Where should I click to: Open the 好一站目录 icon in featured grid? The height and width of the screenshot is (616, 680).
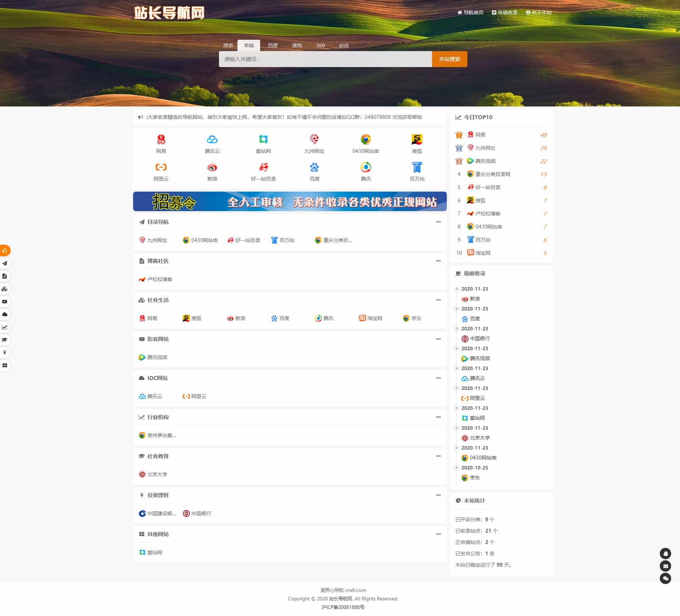click(x=263, y=167)
